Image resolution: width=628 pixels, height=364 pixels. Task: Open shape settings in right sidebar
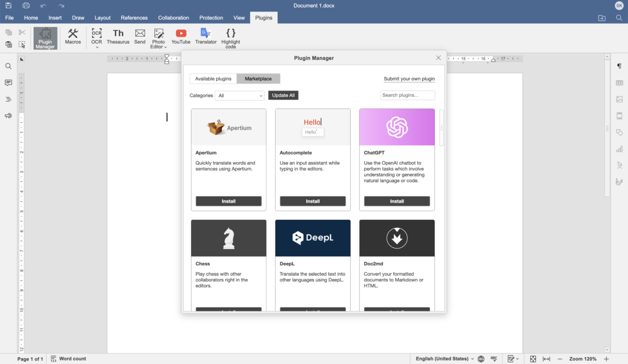pyautogui.click(x=620, y=132)
